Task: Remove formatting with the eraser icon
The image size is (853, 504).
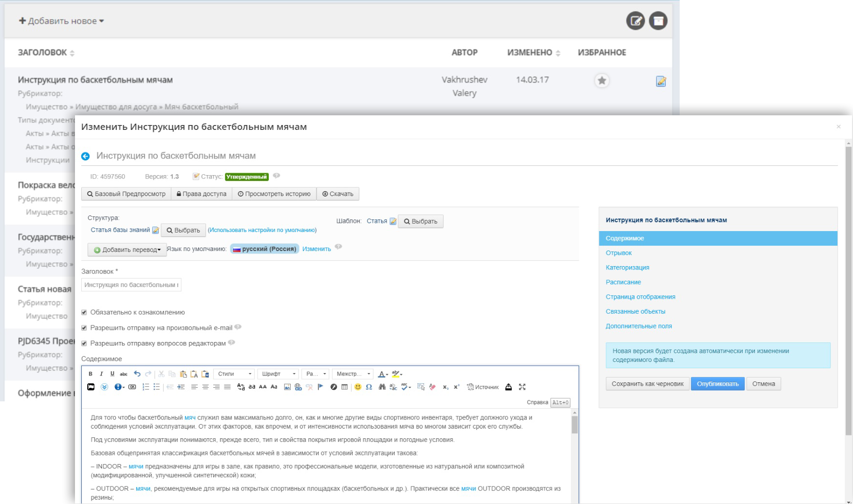Action: click(x=432, y=387)
